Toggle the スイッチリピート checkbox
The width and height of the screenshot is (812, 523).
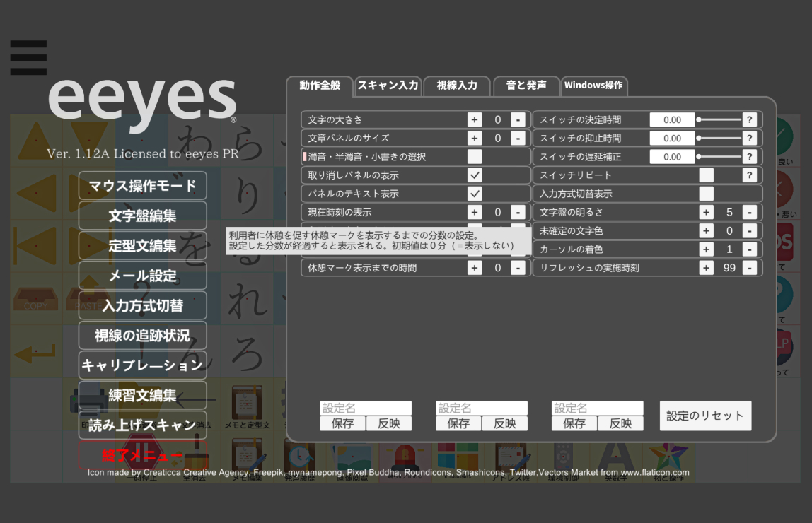706,175
